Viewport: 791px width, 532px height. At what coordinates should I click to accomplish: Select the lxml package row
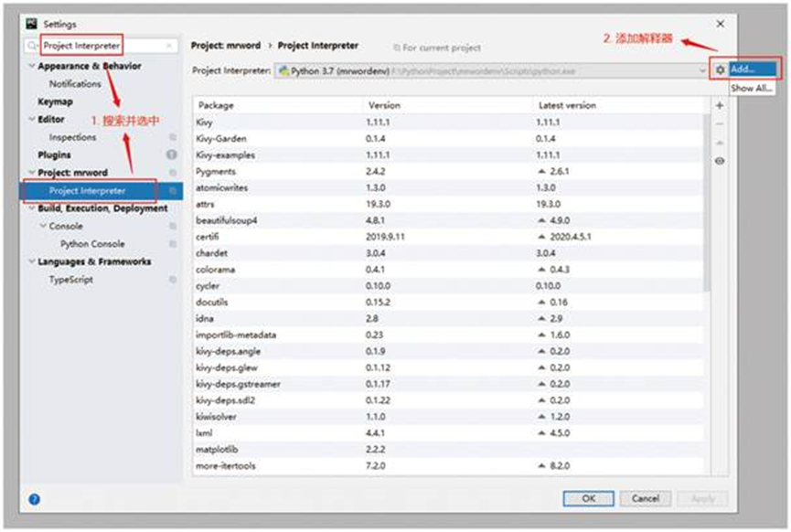448,432
